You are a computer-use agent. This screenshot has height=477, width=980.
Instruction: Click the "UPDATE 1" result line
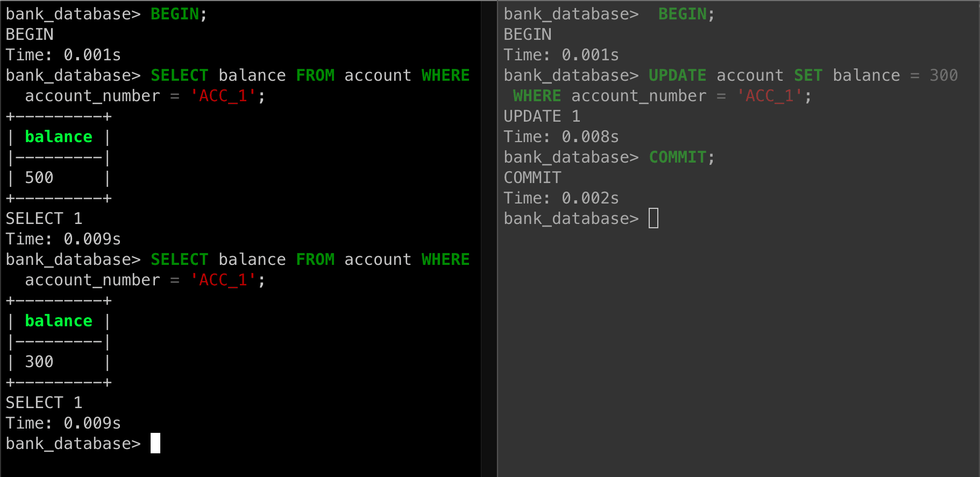click(x=542, y=116)
